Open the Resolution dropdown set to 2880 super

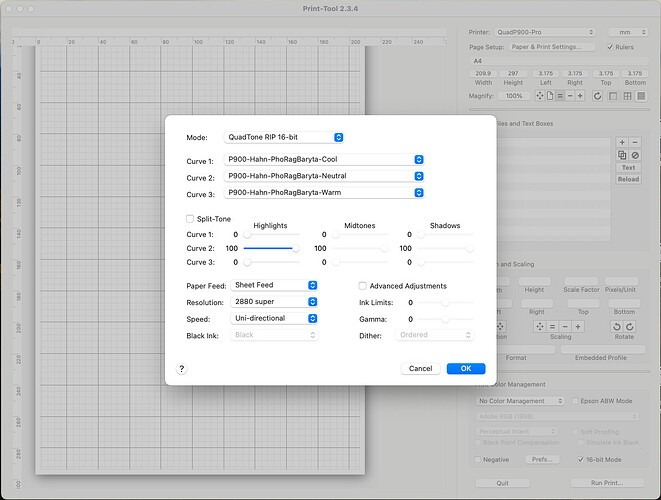point(274,301)
